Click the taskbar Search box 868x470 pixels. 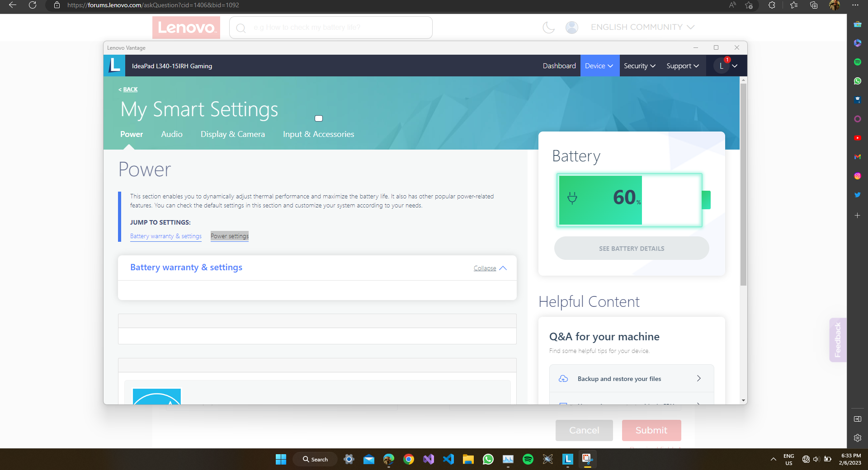tap(315, 459)
